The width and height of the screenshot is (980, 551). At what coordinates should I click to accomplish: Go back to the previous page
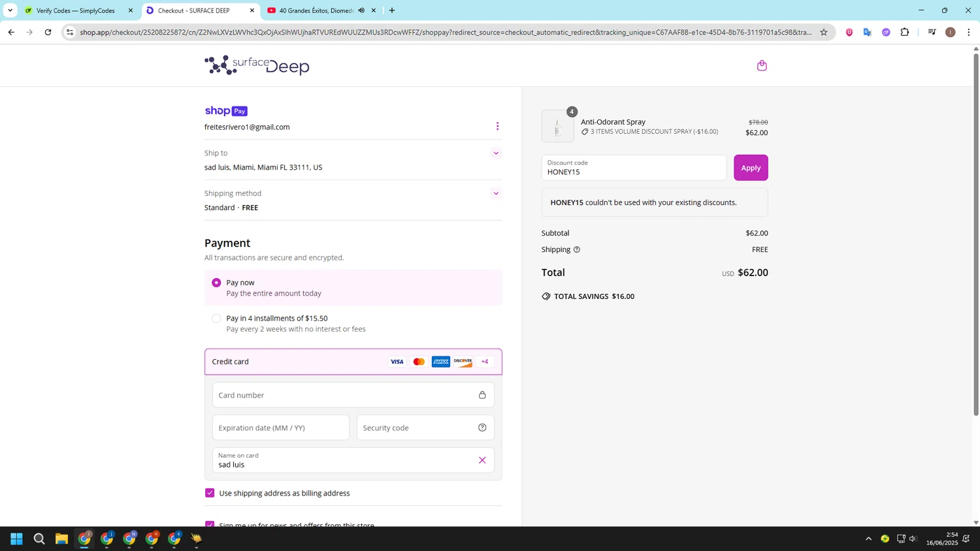point(11,32)
